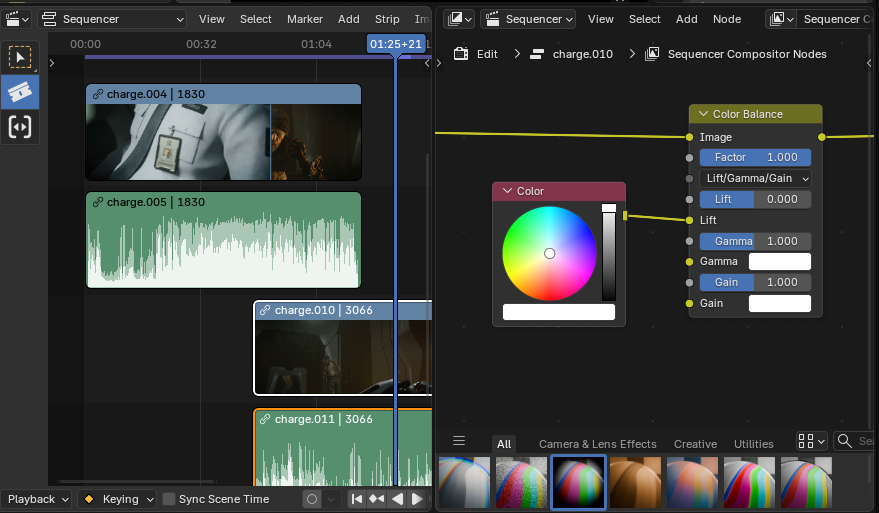Play the animation forward
Screen dimensions: 879x513
(x=417, y=499)
